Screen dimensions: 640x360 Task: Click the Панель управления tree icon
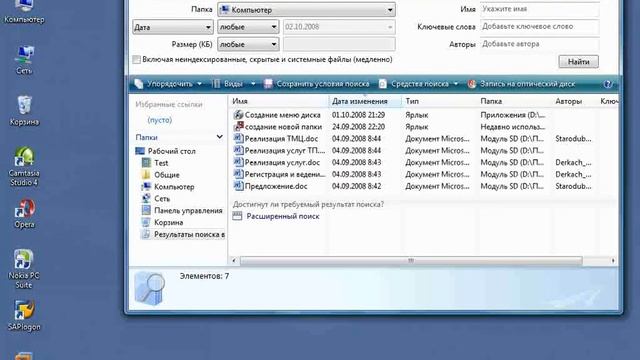pos(146,210)
